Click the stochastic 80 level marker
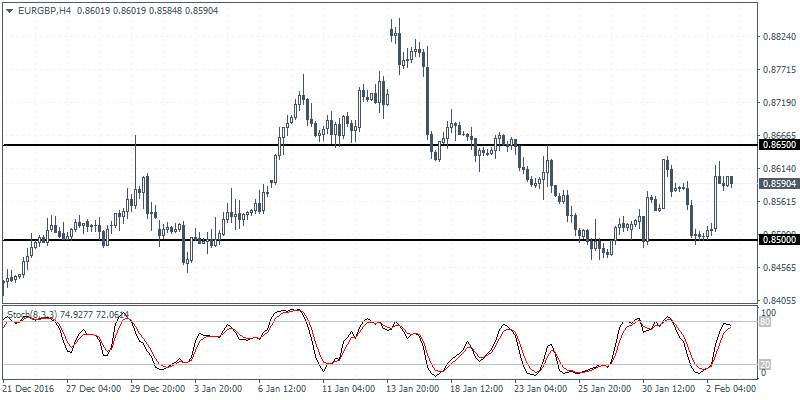Screen dimensions: 800x400 click(767, 322)
